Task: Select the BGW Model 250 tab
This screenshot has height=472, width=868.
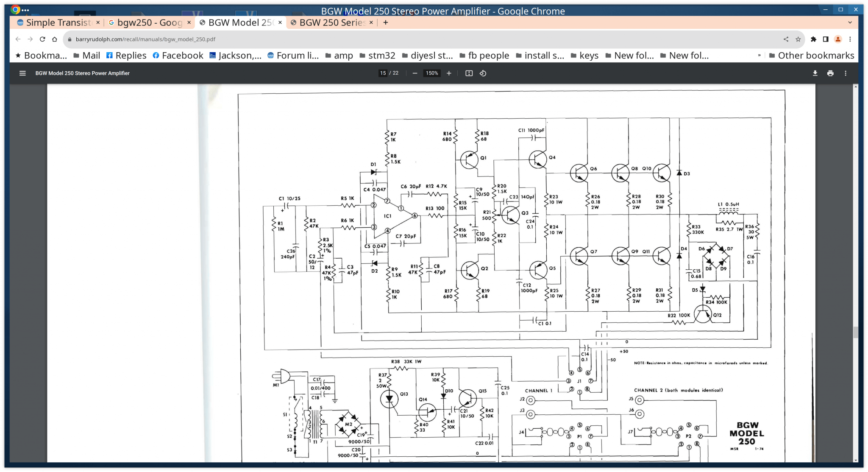Action: [240, 22]
